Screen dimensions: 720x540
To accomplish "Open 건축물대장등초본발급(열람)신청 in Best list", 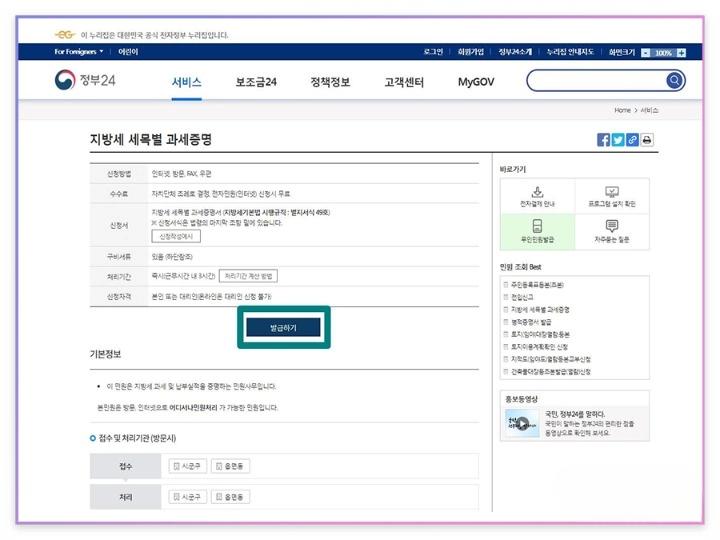I will click(x=551, y=371).
